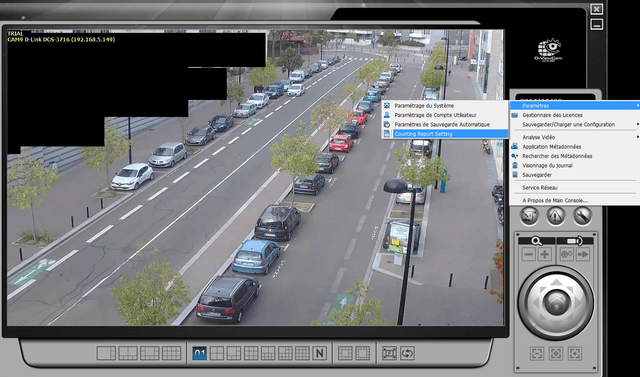Viewport: 640px width, 377px height.
Task: Click the go-to-preset arrow button
Action: point(583,255)
